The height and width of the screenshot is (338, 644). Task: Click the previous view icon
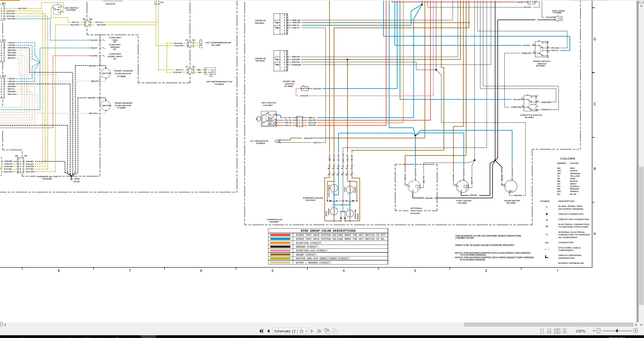[x=327, y=331]
